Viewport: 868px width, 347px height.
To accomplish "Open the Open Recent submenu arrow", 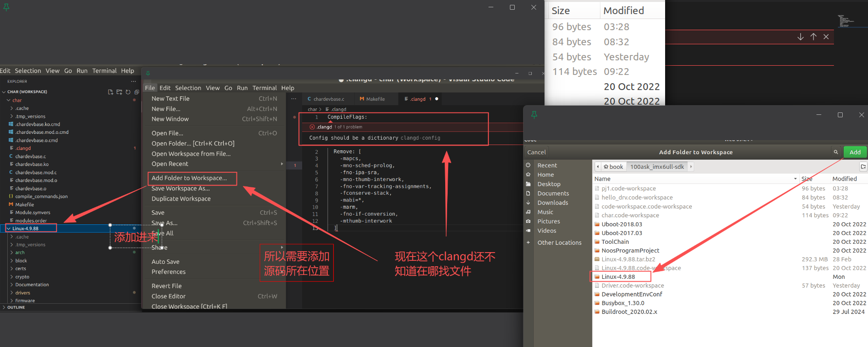I will (282, 164).
